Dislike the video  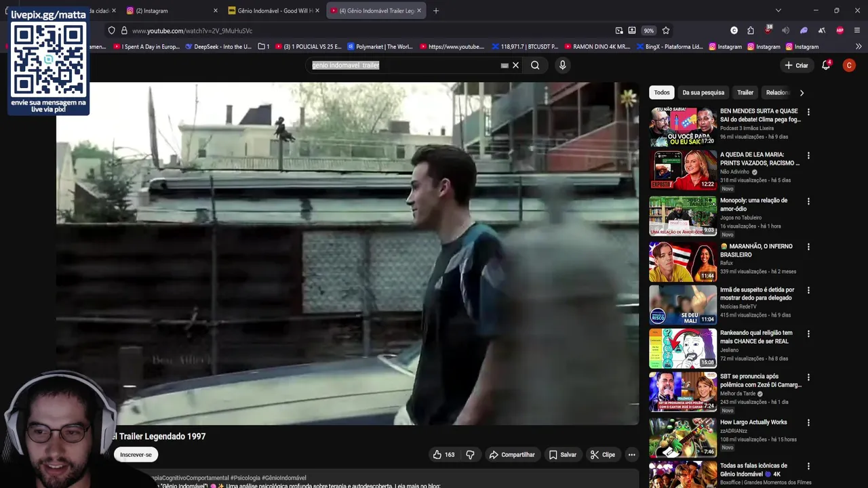tap(470, 455)
